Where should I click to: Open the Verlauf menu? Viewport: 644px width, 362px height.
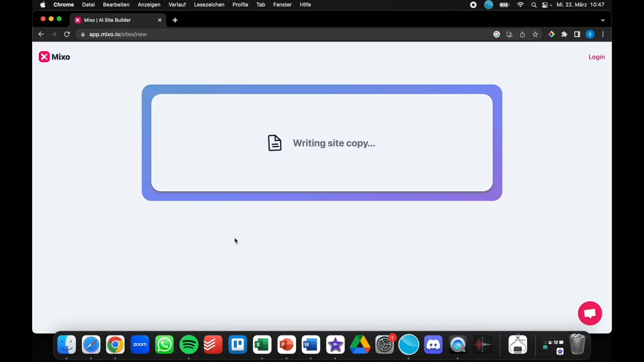[177, 5]
